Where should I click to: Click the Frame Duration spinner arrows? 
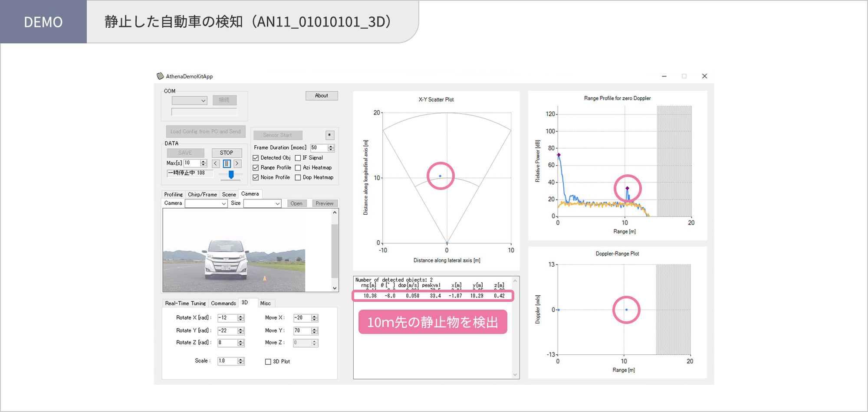tap(331, 148)
